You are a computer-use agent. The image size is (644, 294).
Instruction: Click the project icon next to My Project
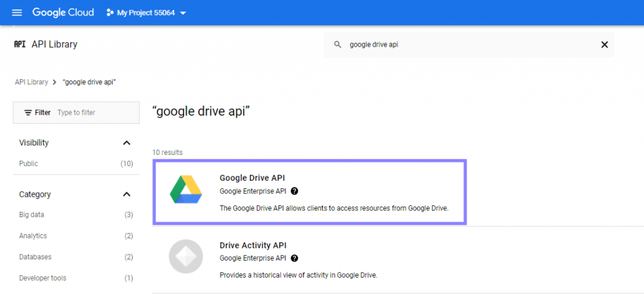(x=109, y=13)
